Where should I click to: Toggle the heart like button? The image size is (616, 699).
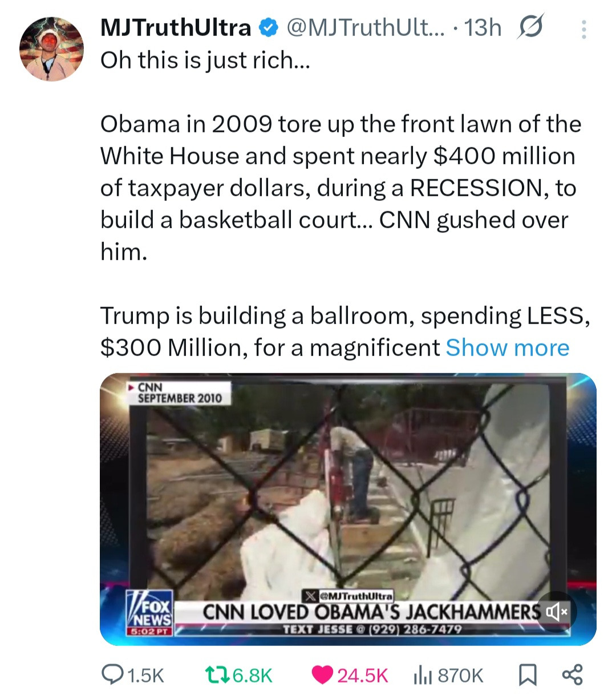pyautogui.click(x=322, y=675)
